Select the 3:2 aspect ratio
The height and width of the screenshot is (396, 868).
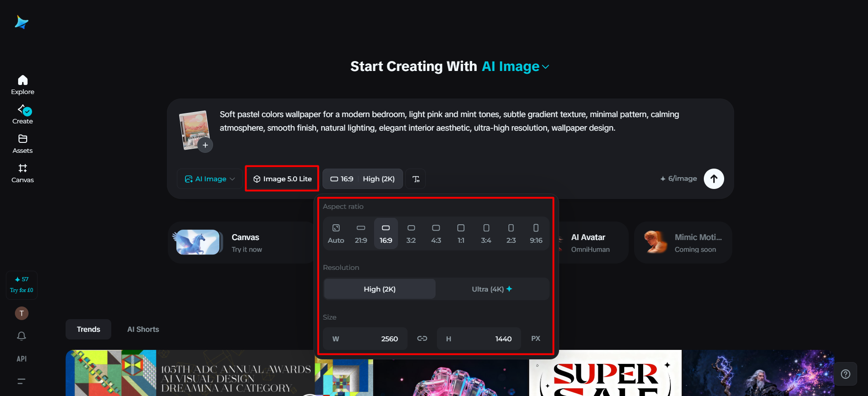click(x=411, y=234)
